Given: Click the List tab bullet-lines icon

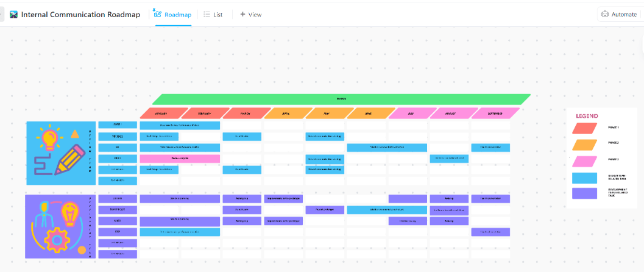Looking at the screenshot, I should click(207, 15).
